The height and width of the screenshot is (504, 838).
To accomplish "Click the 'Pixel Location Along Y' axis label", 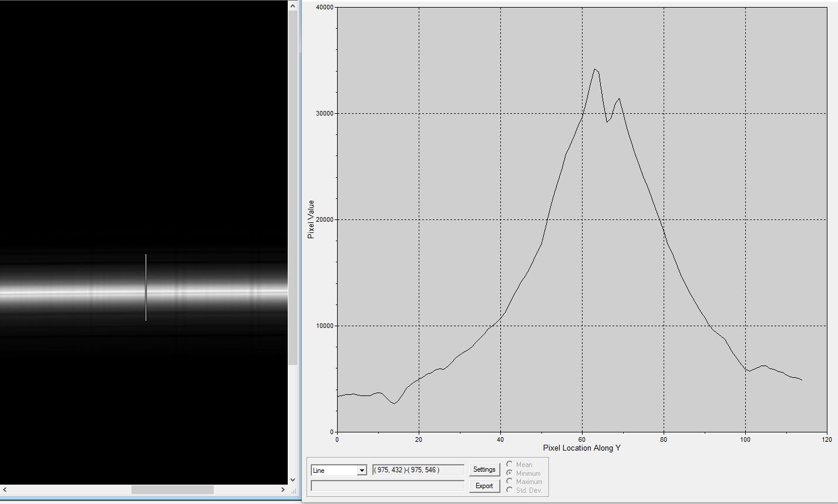I will (582, 448).
